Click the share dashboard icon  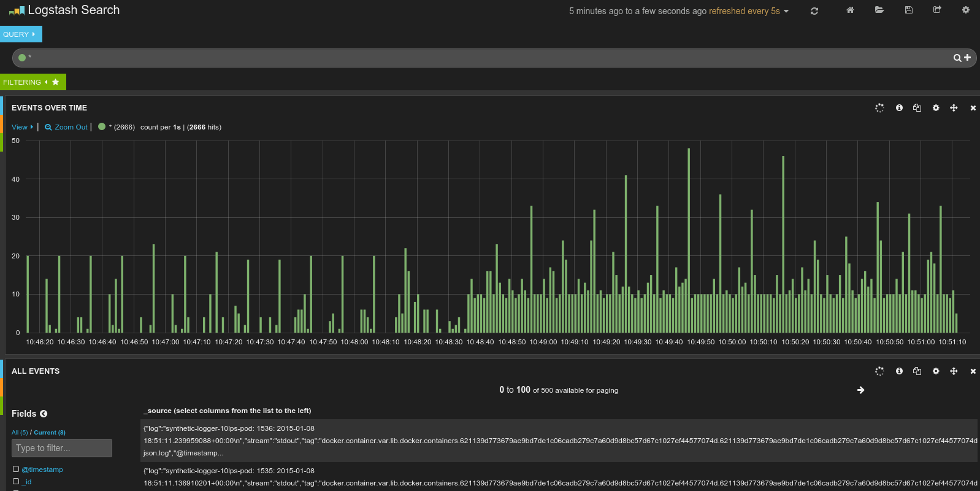[937, 10]
